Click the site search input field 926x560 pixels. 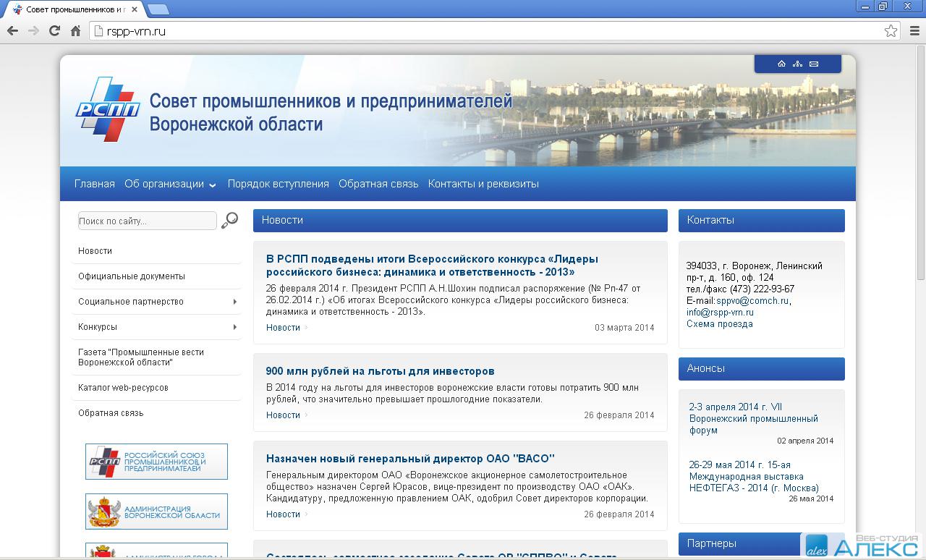tap(147, 221)
